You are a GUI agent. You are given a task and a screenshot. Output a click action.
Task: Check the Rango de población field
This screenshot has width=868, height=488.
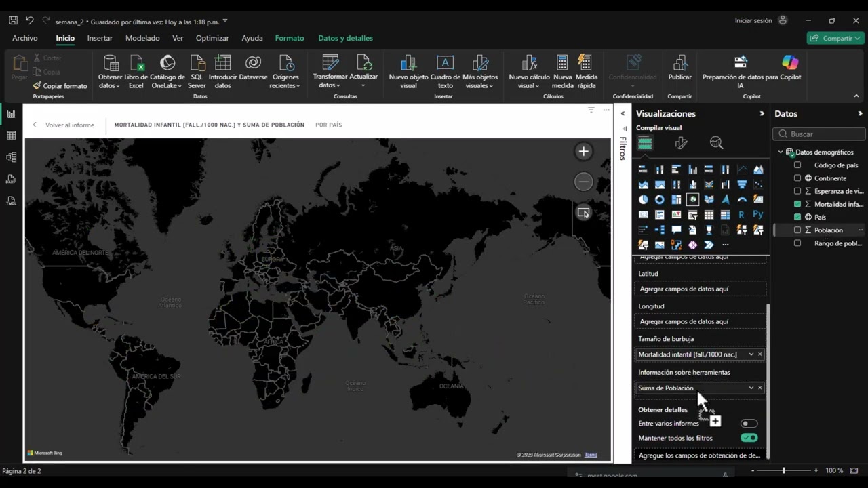[x=797, y=243]
